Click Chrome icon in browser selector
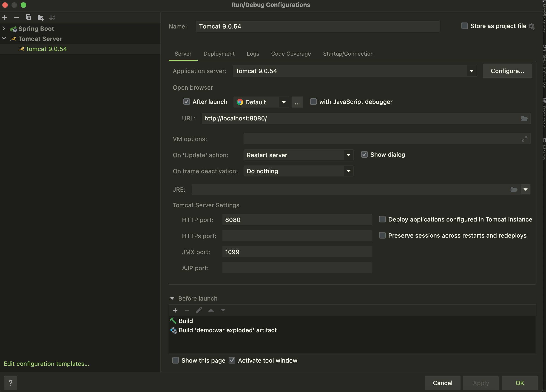546x392 pixels. point(240,102)
